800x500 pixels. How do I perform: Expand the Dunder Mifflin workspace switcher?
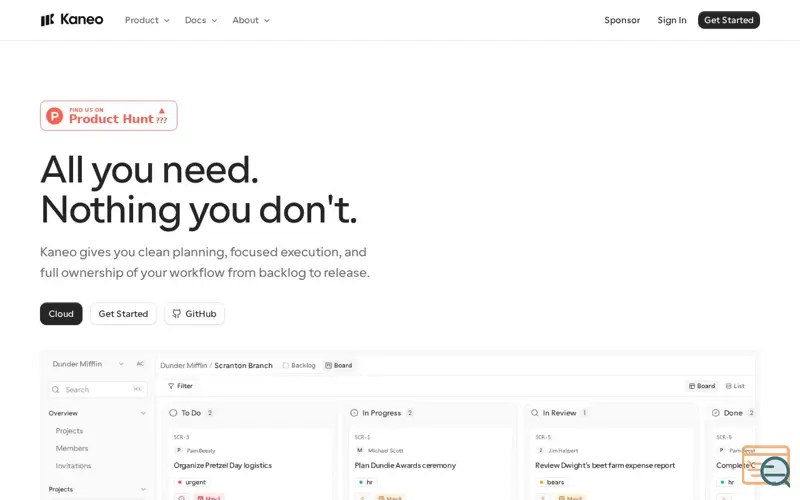coord(88,364)
